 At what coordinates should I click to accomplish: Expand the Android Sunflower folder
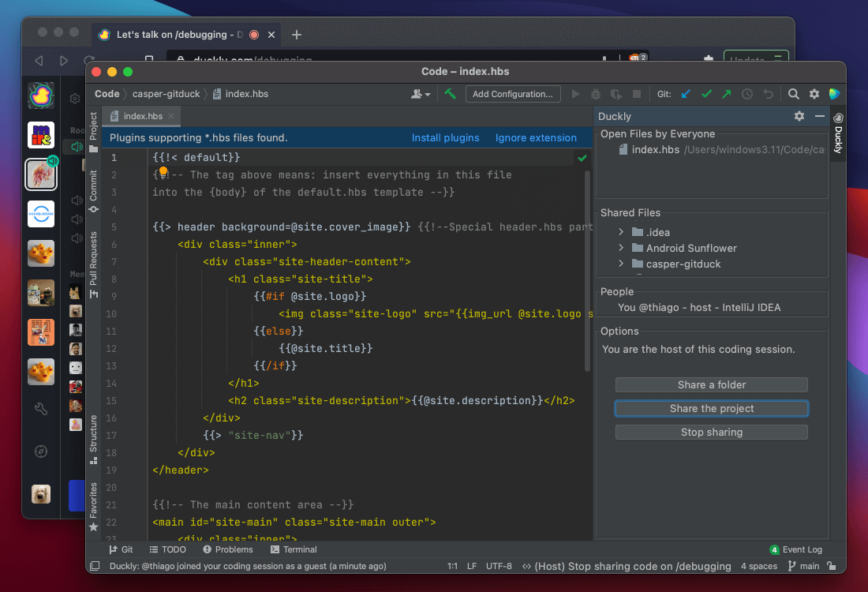pos(622,248)
